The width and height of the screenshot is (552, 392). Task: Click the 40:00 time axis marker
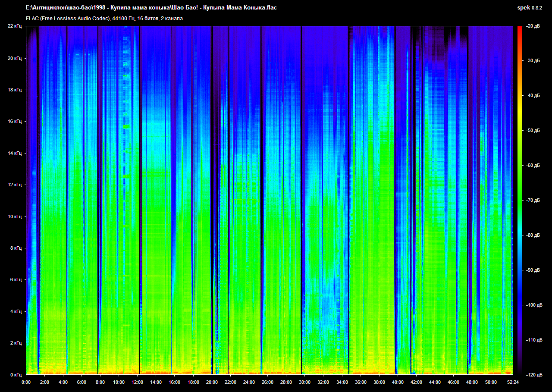(398, 382)
